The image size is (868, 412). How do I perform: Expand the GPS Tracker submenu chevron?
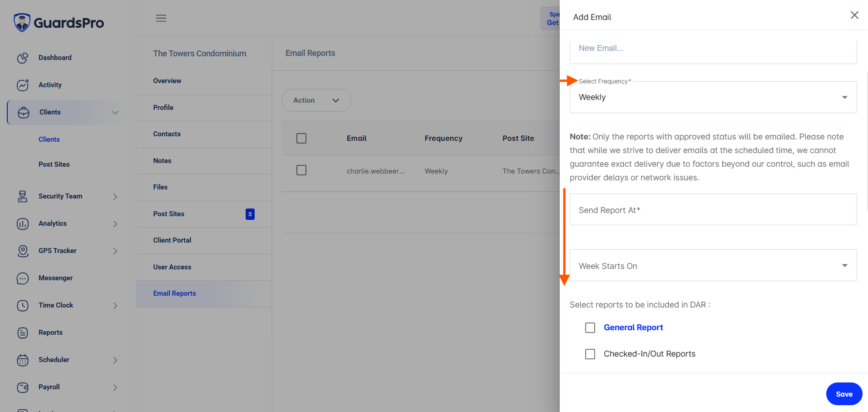(115, 251)
